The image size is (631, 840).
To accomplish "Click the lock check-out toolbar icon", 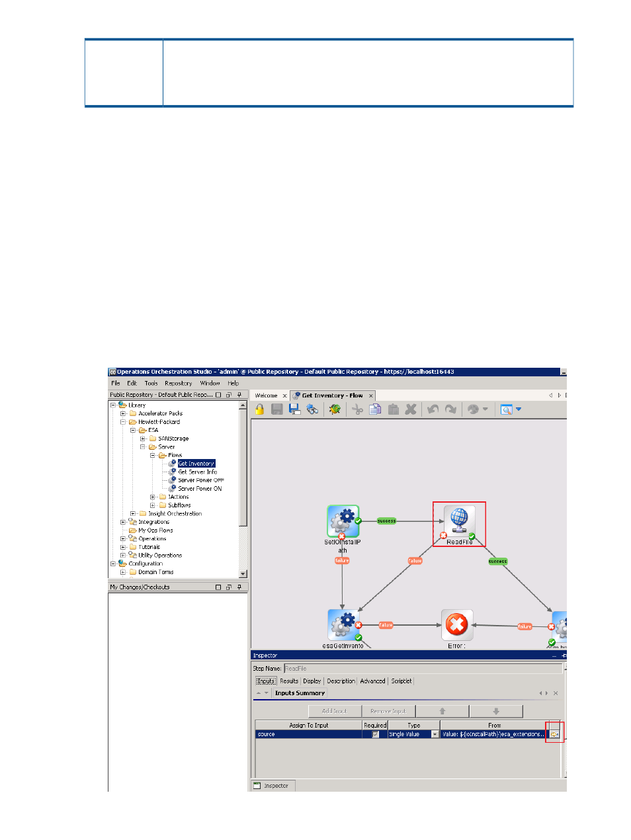I will tap(259, 409).
